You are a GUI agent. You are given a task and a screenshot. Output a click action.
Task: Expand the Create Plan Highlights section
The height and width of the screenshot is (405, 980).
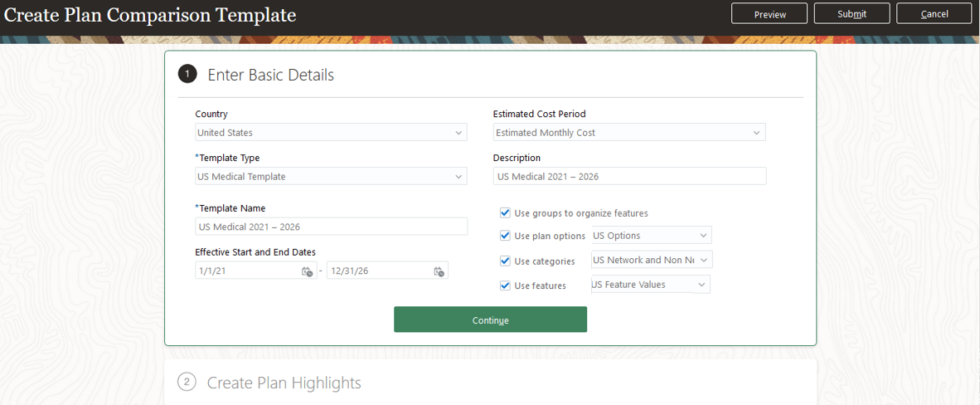coord(284,383)
